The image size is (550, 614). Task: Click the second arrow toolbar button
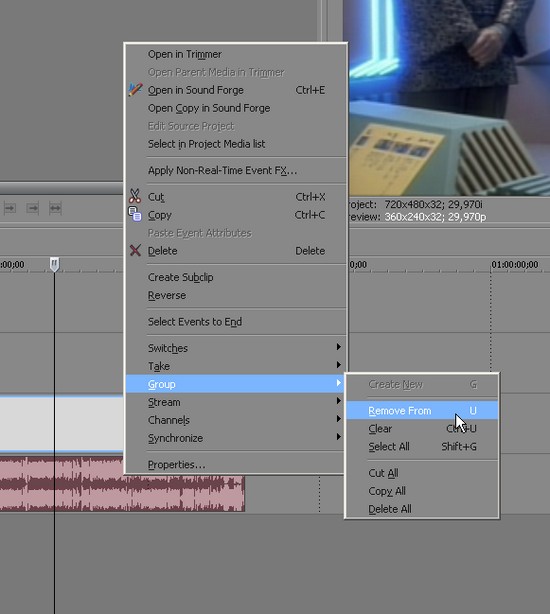pos(32,208)
